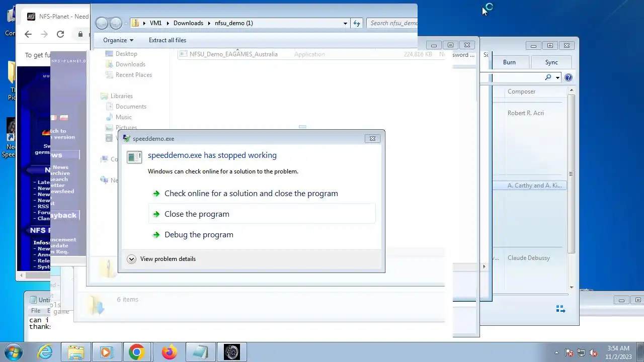This screenshot has height=362, width=644.
Task: Open Recent Places in the navigation pane
Action: [x=134, y=75]
